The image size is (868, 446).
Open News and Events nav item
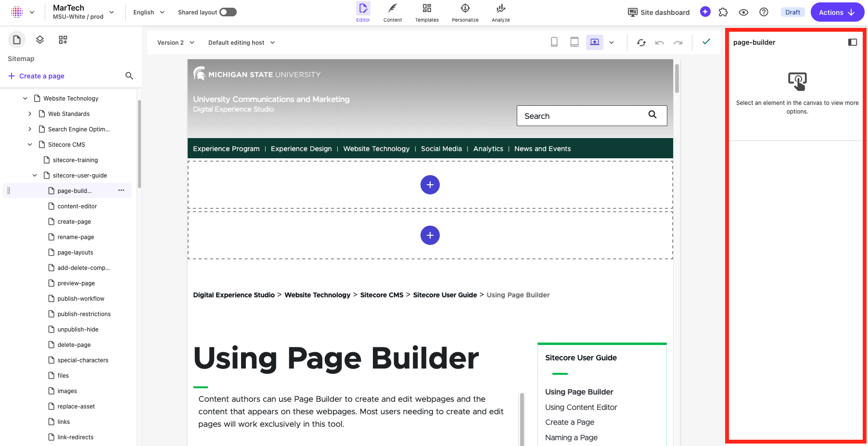(x=542, y=149)
